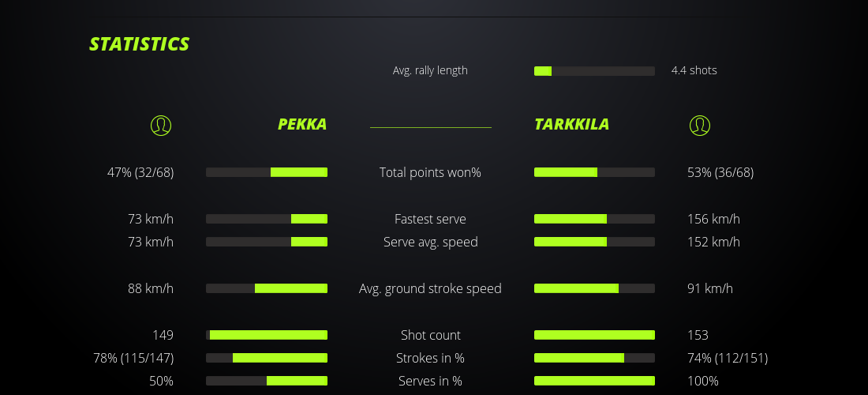Select the 'Fastest serve' label

point(430,219)
